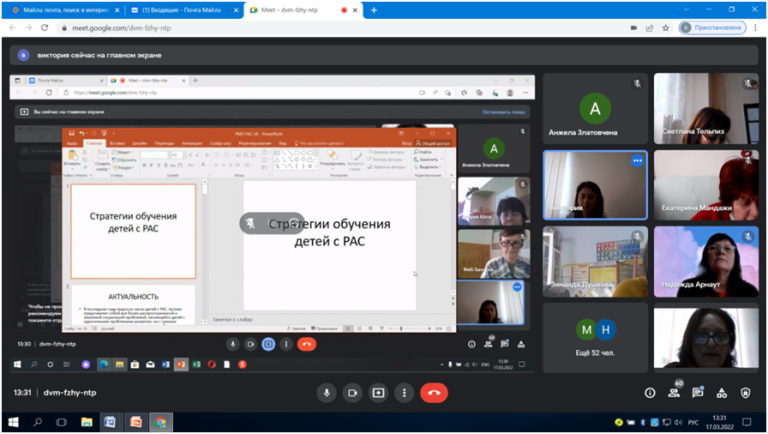Click Вставка ribbon tab in shared PowerPoint
Image resolution: width=768 pixels, height=434 pixels.
point(117,143)
